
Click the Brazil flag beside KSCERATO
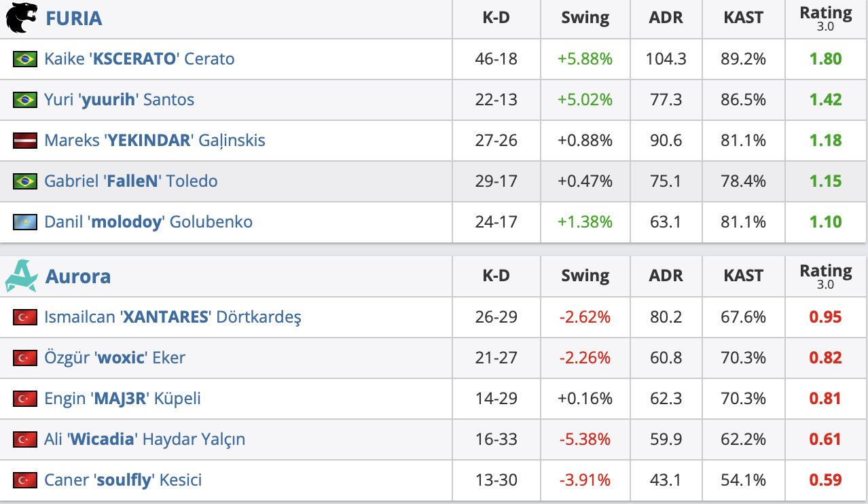pos(25,59)
